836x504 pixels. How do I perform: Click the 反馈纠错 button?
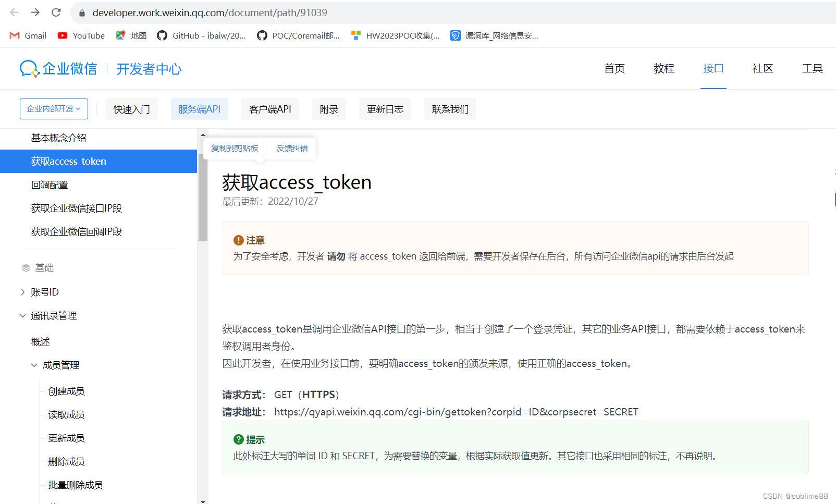[x=292, y=148]
